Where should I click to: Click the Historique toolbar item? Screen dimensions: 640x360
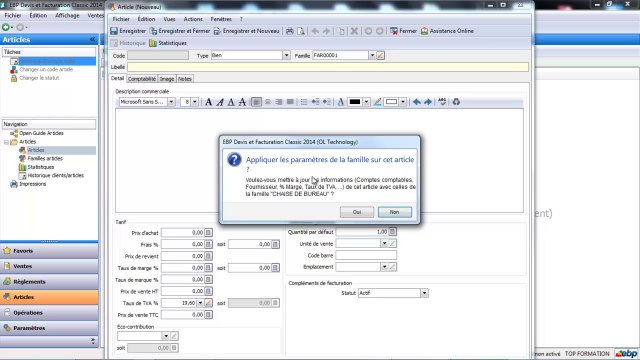[128, 43]
